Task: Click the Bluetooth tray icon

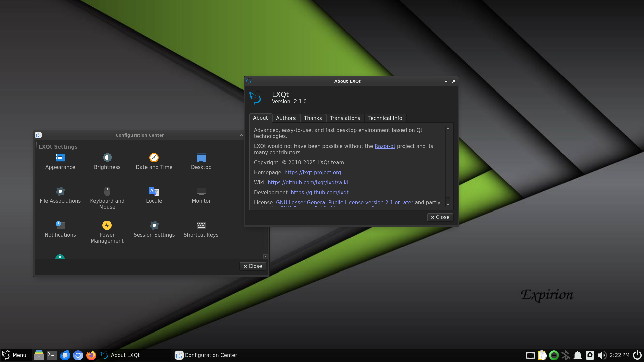Action: coord(566,355)
